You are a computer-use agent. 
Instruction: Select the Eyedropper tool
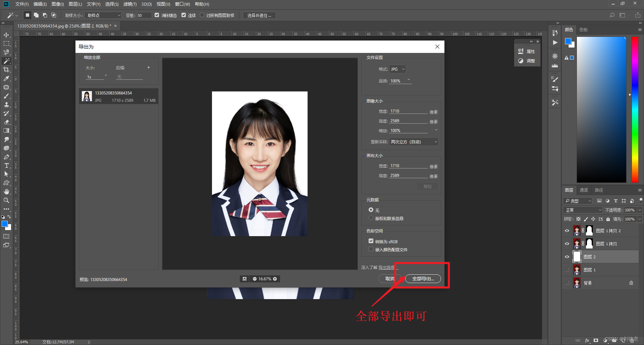coord(6,78)
